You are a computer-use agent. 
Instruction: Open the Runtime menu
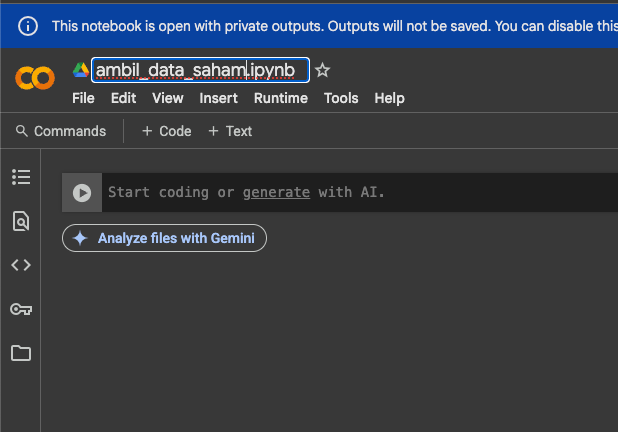281,98
